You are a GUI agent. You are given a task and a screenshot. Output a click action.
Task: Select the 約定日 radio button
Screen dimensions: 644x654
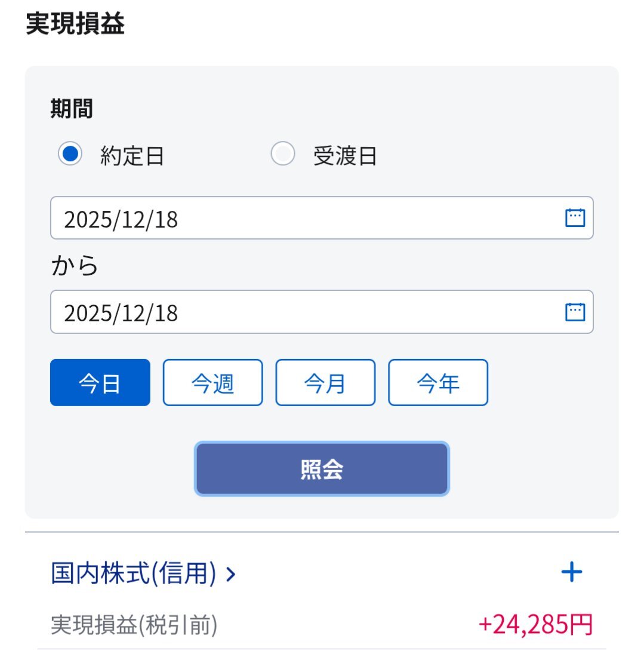[x=70, y=155]
